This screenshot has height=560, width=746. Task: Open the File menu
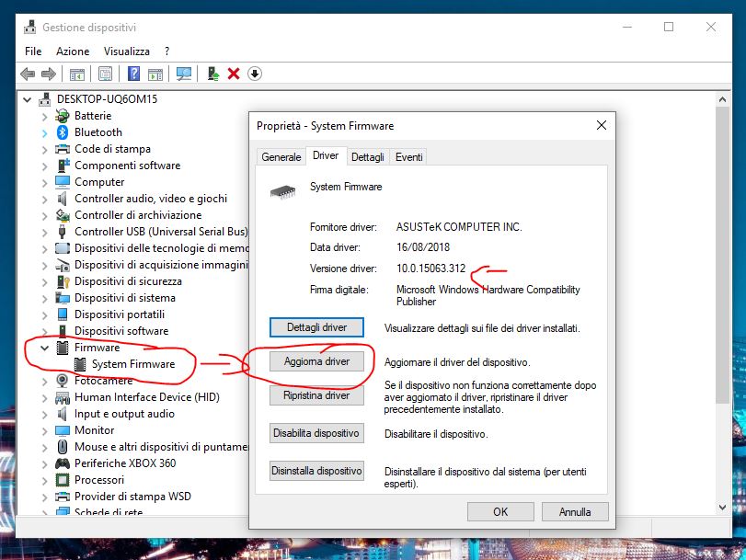point(33,51)
